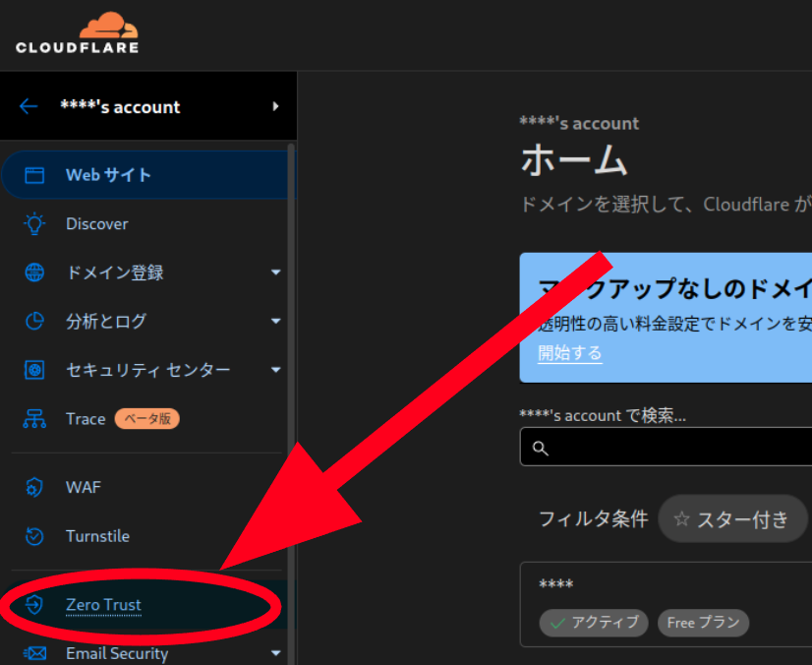The width and height of the screenshot is (812, 665).
Task: Expand the 分析とログ submenu arrow
Action: click(276, 321)
